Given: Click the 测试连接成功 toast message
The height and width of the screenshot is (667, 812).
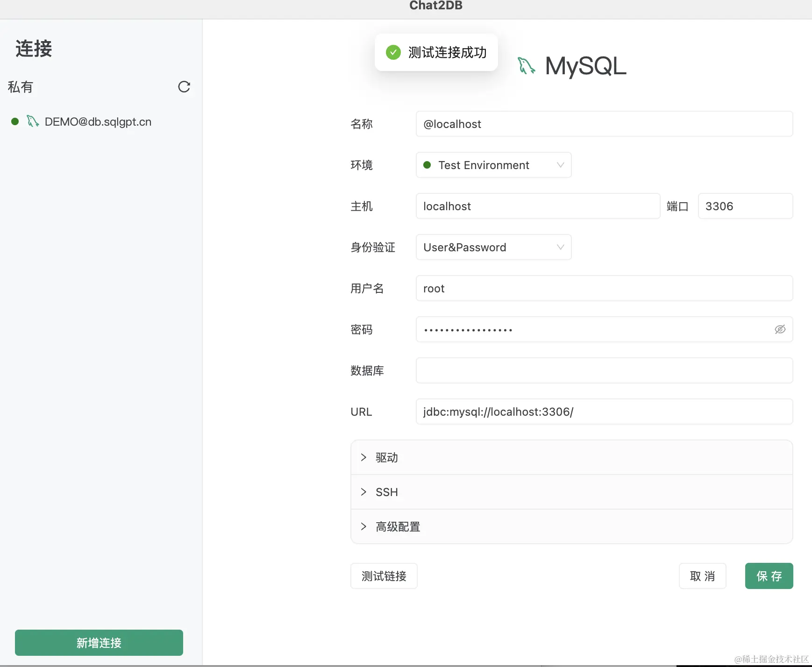Looking at the screenshot, I should 436,52.
